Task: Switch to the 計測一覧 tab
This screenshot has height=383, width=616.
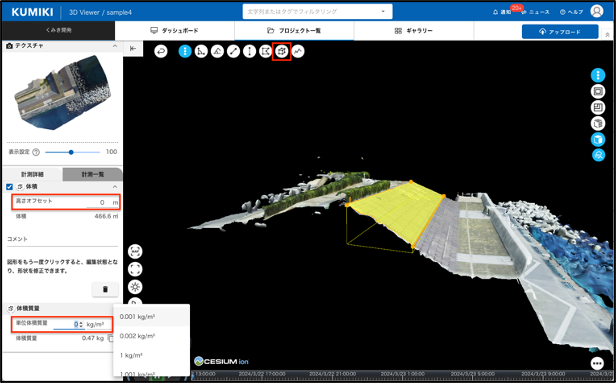Action: coord(93,174)
